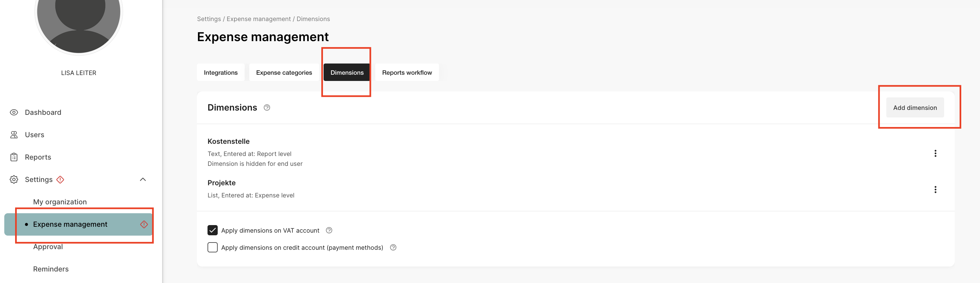The image size is (980, 283).
Task: Click the Expense management page heading
Action: click(x=263, y=37)
